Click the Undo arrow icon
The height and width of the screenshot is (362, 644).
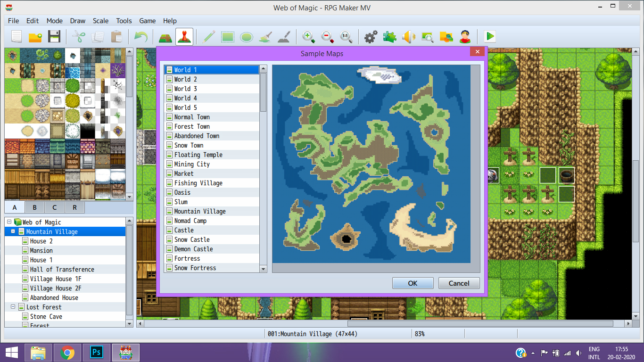tap(140, 36)
